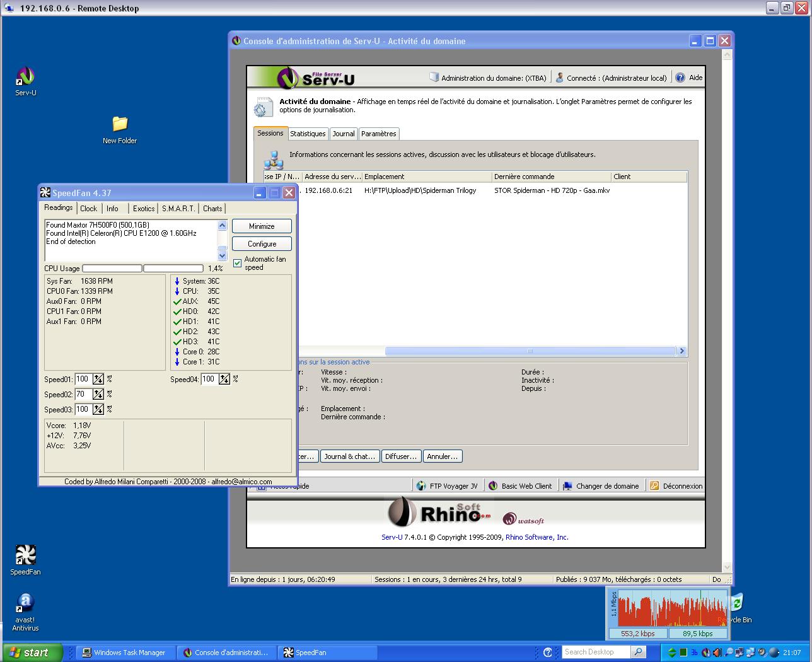Switch to the Clock tab in SpeedFan
This screenshot has height=662, width=812.
89,209
